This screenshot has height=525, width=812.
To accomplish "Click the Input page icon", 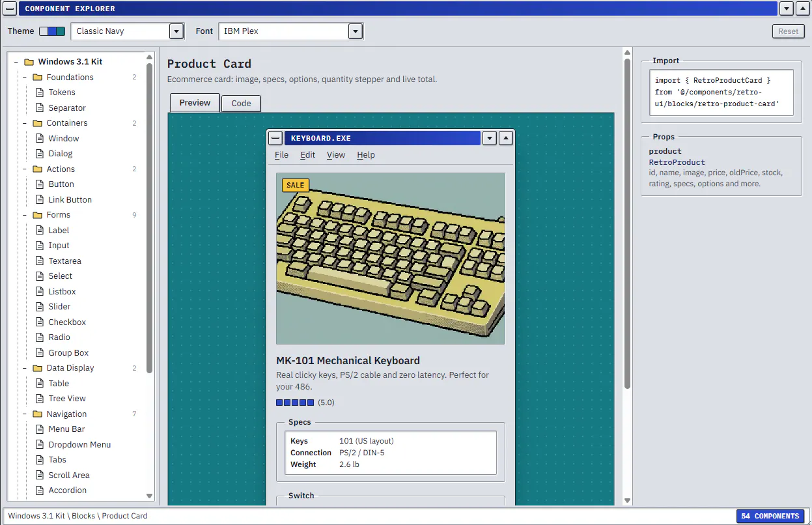I will pos(39,246).
